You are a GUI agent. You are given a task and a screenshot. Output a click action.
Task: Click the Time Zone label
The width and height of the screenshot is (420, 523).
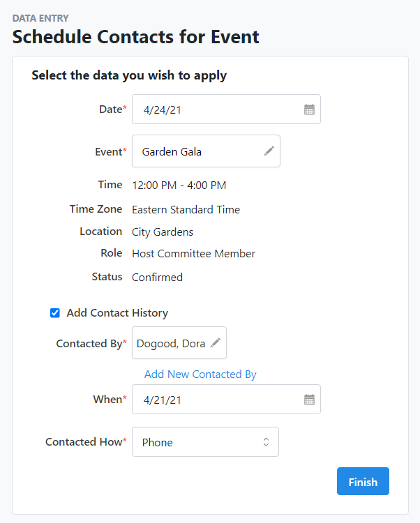tap(96, 209)
